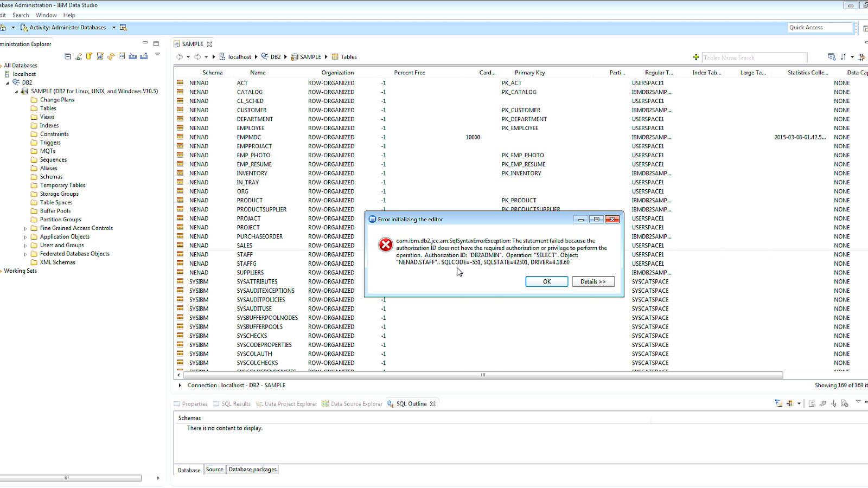Open the new SQL script icon in explorer toolbar

100,56
